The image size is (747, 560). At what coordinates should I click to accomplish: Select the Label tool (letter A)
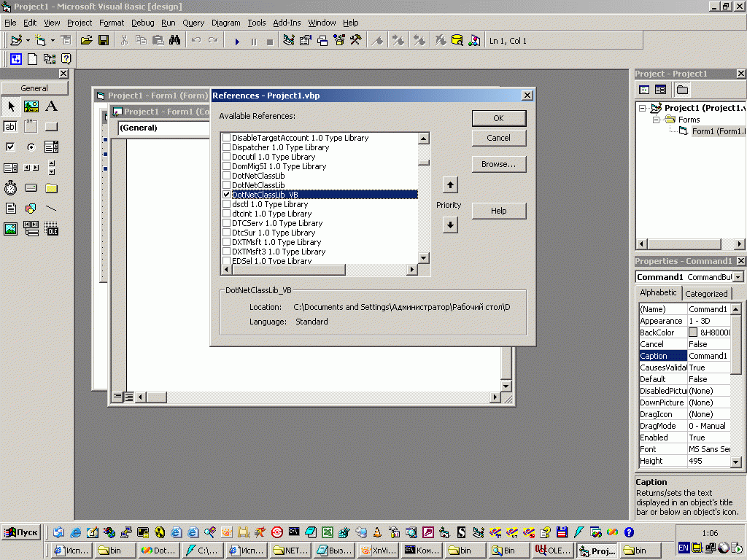pos(52,106)
